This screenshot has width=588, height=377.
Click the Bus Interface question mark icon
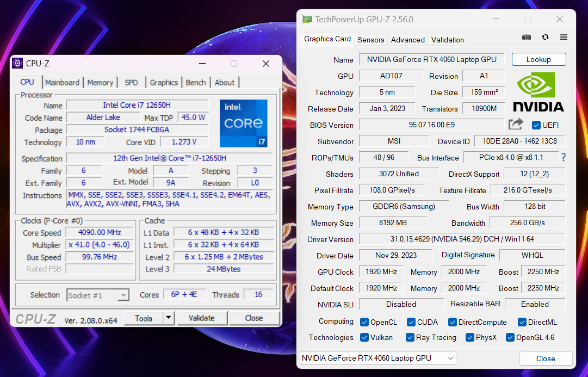563,157
